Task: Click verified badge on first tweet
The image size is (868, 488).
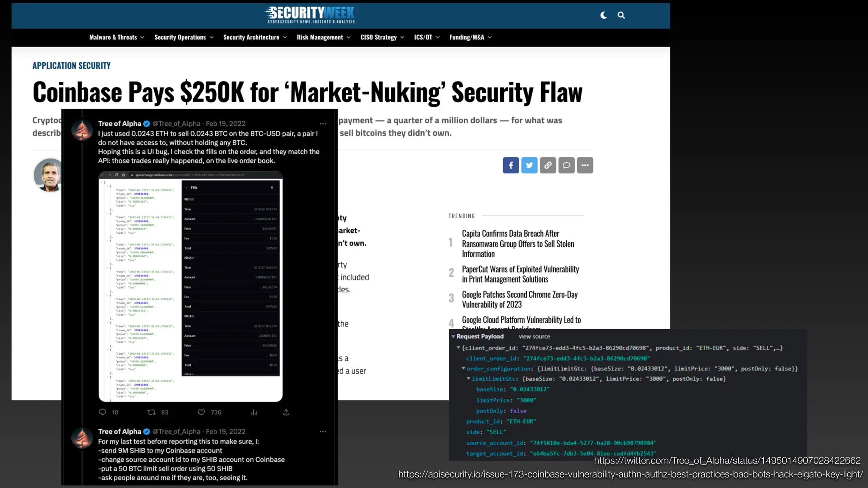Action: click(x=147, y=124)
